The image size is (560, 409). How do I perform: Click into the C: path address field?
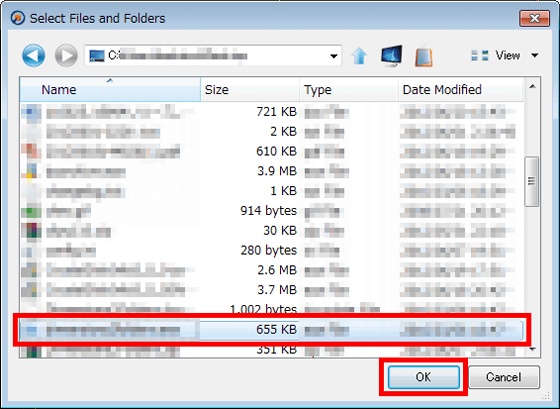(213, 55)
